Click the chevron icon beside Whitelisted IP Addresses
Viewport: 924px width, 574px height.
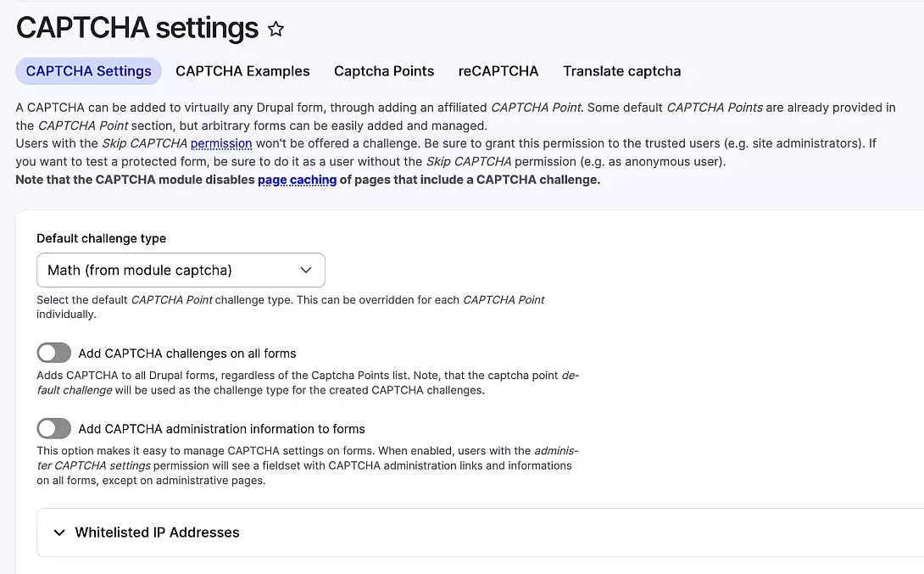(x=59, y=532)
